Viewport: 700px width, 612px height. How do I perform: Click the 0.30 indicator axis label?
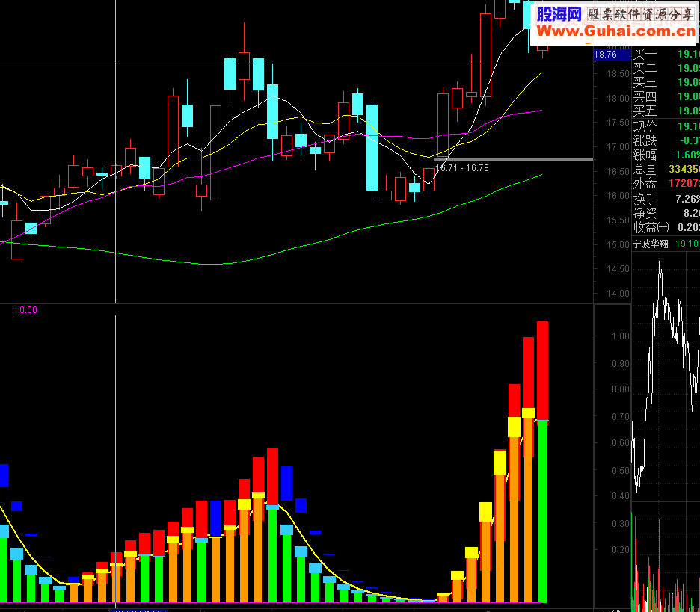[x=621, y=524]
